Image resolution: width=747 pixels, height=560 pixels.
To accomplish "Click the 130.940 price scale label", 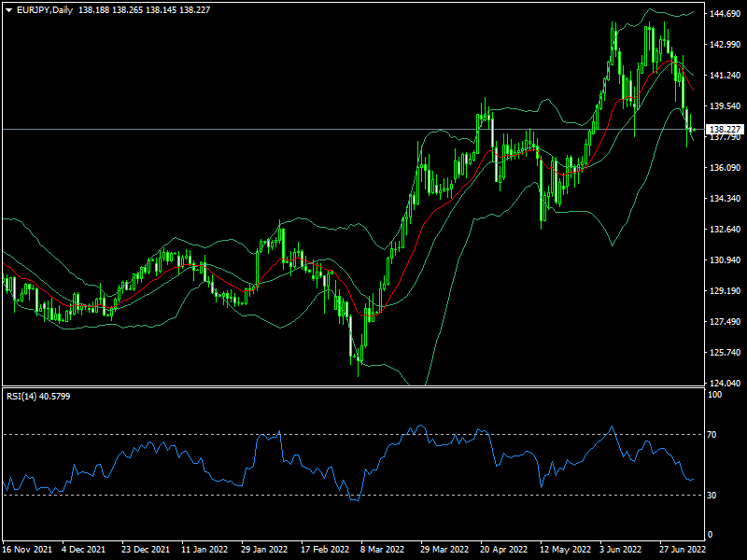I will click(x=726, y=260).
